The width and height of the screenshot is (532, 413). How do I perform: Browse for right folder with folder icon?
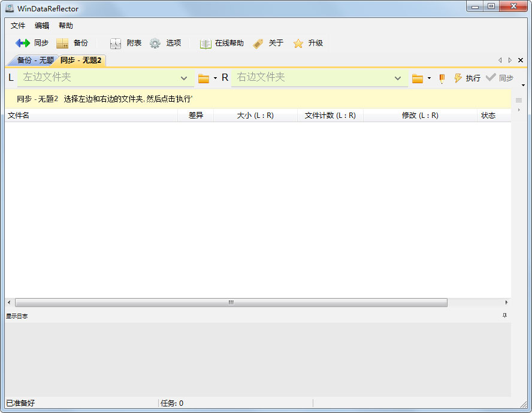point(418,78)
